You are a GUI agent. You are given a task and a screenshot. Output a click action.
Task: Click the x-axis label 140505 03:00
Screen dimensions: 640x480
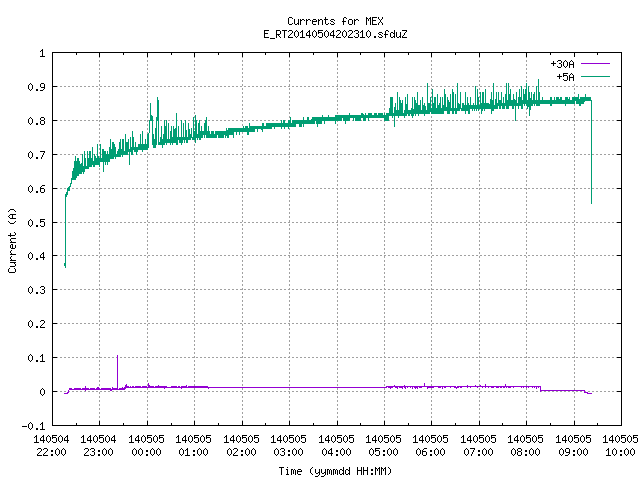(x=289, y=446)
